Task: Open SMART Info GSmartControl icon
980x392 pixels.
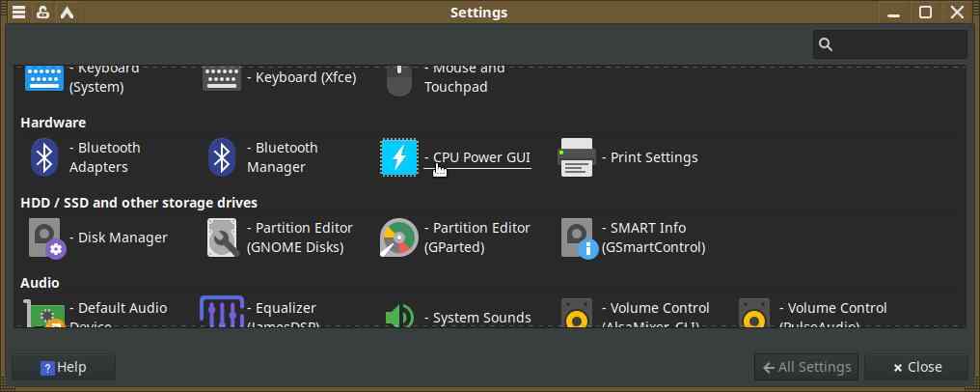Action: pos(577,238)
